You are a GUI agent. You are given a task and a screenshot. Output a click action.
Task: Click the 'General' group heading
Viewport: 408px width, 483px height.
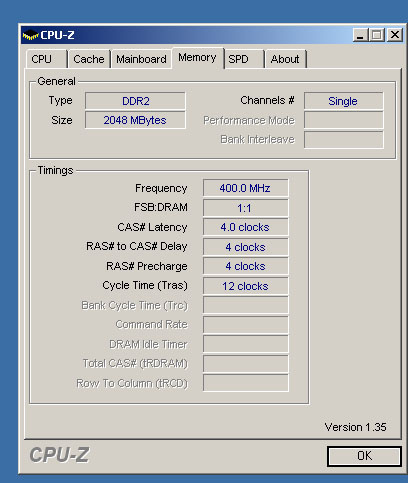click(56, 81)
